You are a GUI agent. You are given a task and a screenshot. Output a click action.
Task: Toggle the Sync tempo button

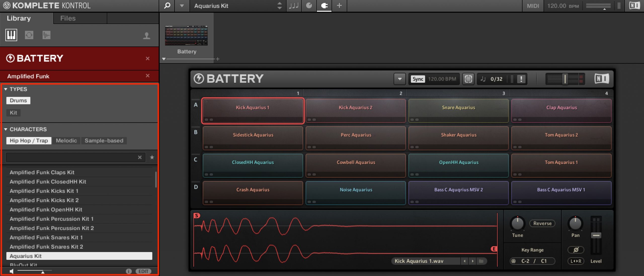(x=418, y=79)
